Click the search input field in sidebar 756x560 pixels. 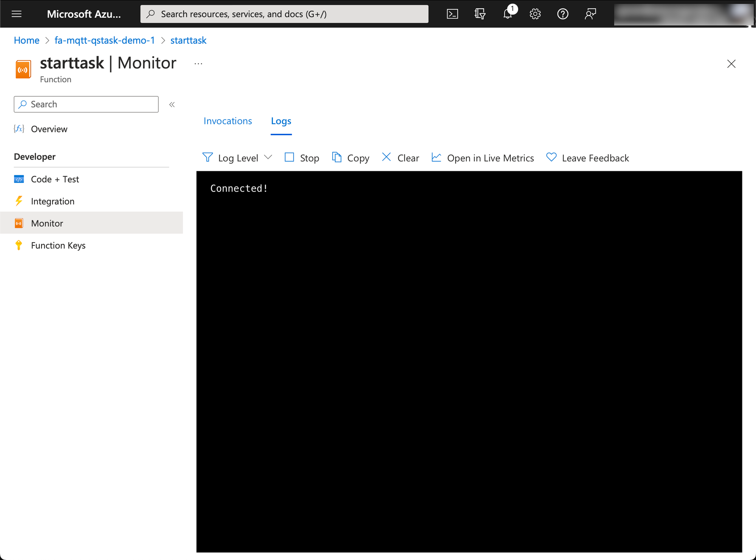87,104
